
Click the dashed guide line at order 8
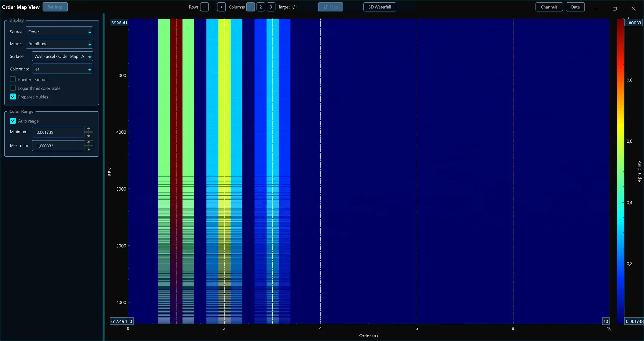coord(513,171)
